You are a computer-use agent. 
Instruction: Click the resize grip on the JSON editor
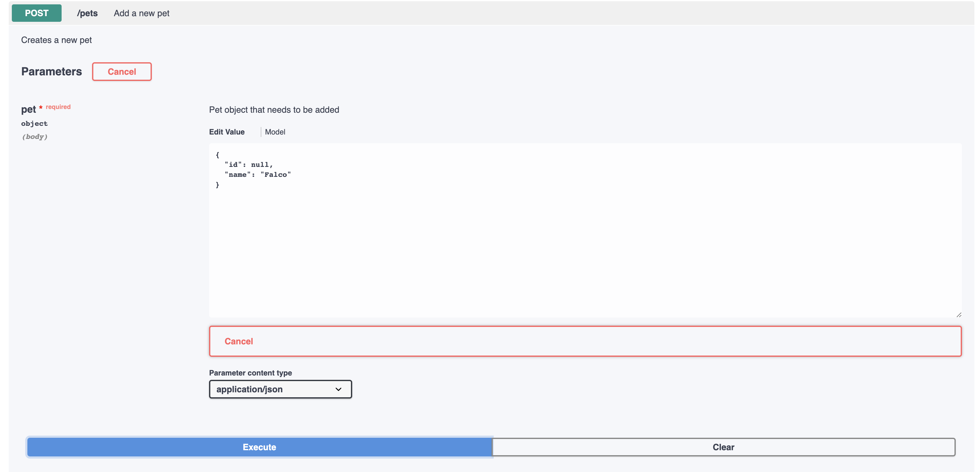pos(959,314)
